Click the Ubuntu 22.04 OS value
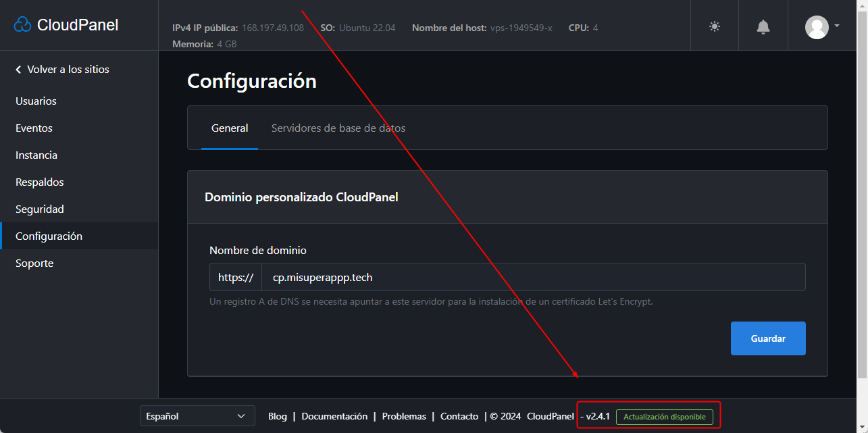 coord(367,28)
